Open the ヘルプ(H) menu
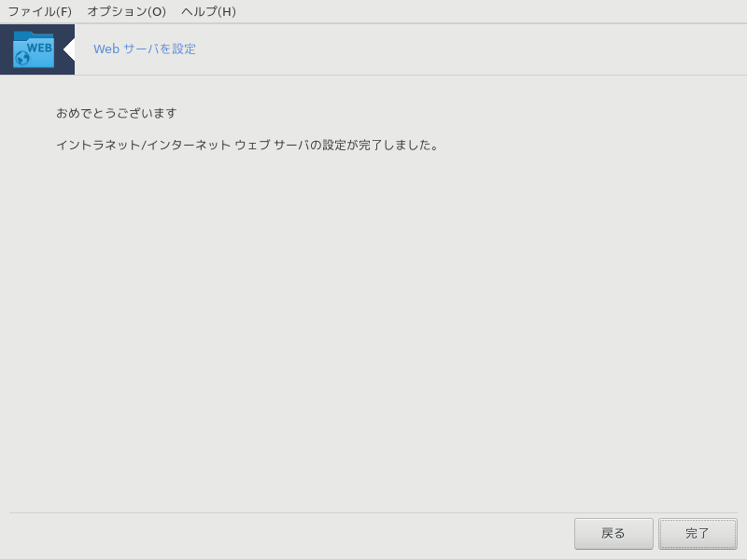The image size is (747, 560). click(208, 11)
